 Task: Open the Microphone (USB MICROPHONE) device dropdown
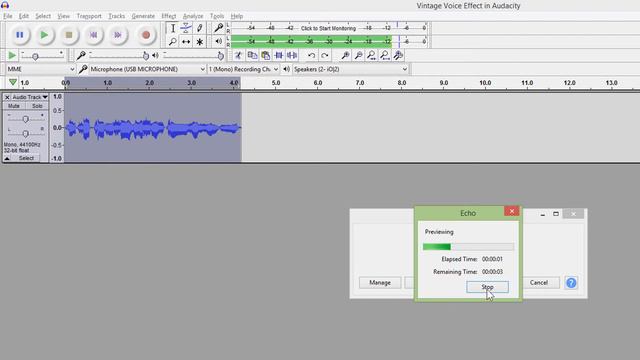click(x=147, y=69)
